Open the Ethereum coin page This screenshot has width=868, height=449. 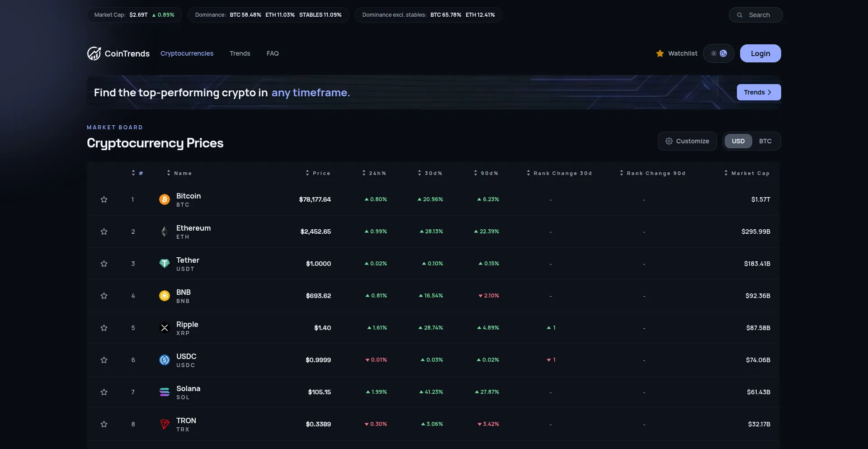(193, 228)
